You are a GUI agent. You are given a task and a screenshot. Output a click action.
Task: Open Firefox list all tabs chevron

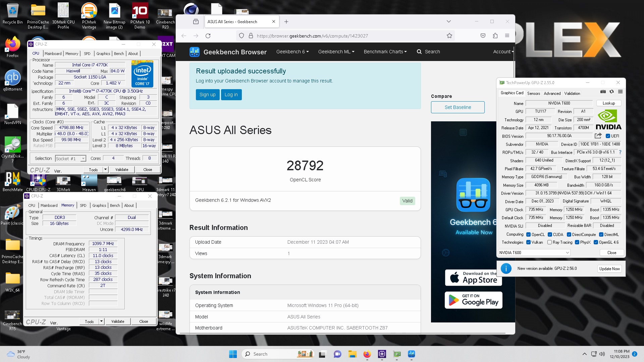449,21
